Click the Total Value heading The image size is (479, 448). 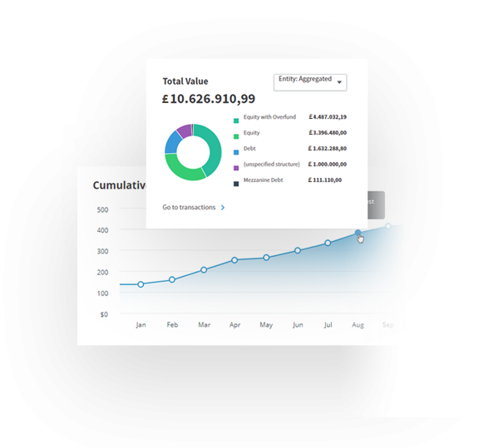pos(185,81)
